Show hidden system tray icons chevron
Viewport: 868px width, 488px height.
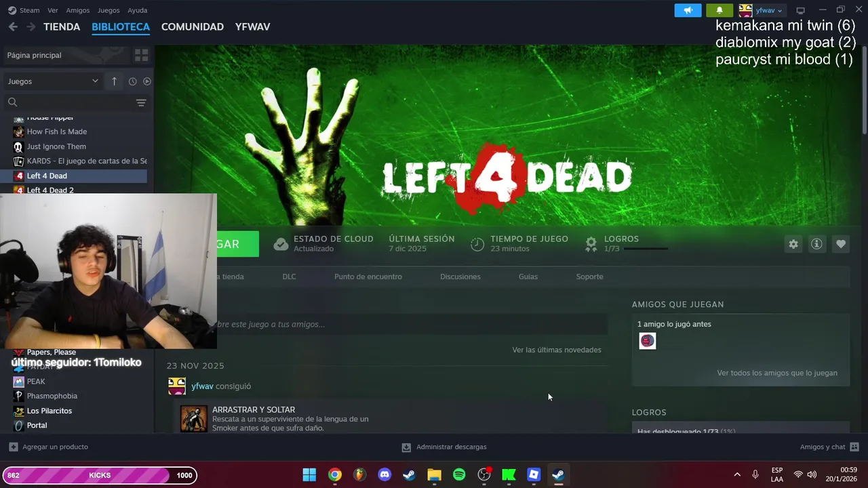point(737,474)
